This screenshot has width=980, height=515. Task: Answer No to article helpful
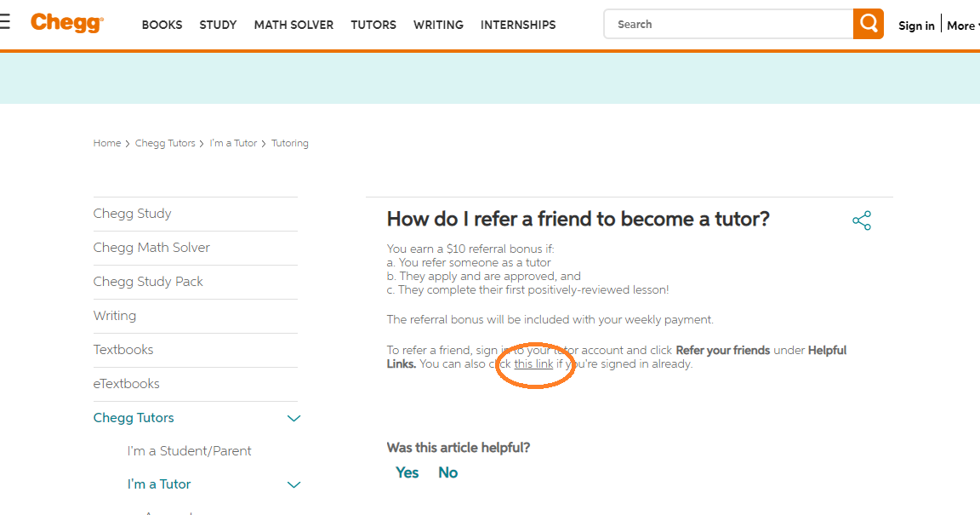point(447,472)
